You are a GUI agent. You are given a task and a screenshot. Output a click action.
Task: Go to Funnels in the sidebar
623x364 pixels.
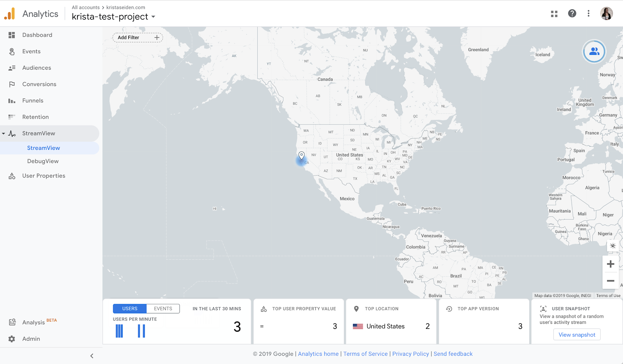pos(33,100)
